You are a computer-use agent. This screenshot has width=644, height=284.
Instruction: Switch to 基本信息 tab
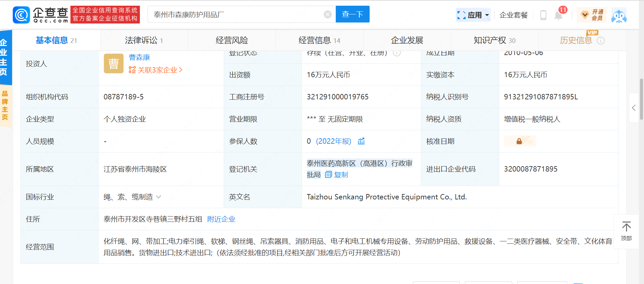click(x=56, y=40)
